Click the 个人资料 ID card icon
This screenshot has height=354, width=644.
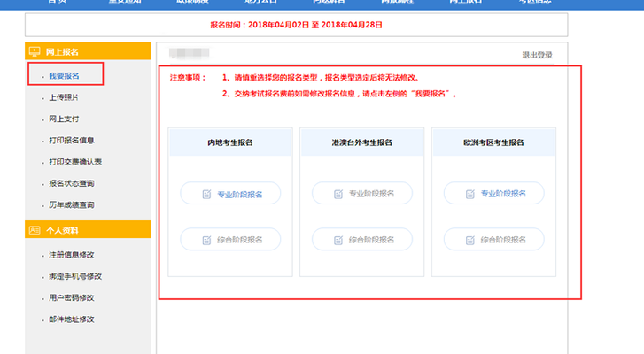35,229
